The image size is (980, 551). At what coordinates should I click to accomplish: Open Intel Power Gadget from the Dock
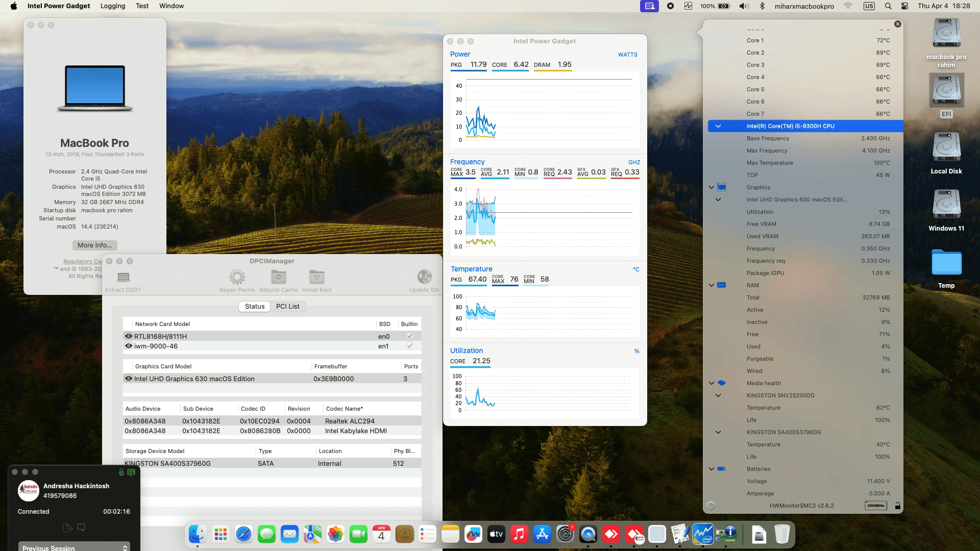pos(703,534)
